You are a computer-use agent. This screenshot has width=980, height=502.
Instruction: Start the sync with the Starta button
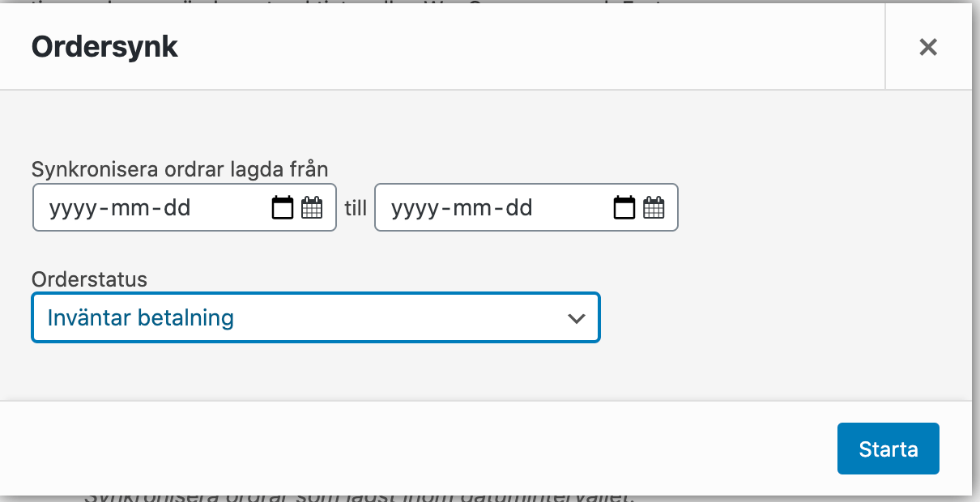pyautogui.click(x=888, y=449)
